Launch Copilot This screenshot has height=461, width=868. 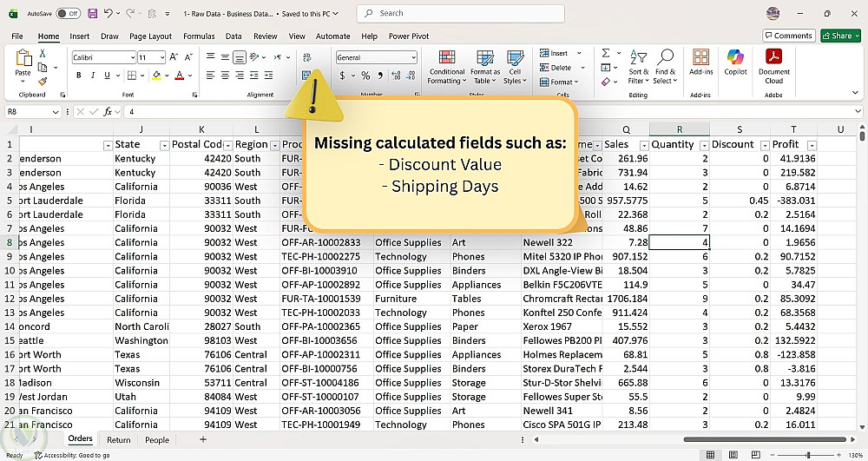coord(736,62)
